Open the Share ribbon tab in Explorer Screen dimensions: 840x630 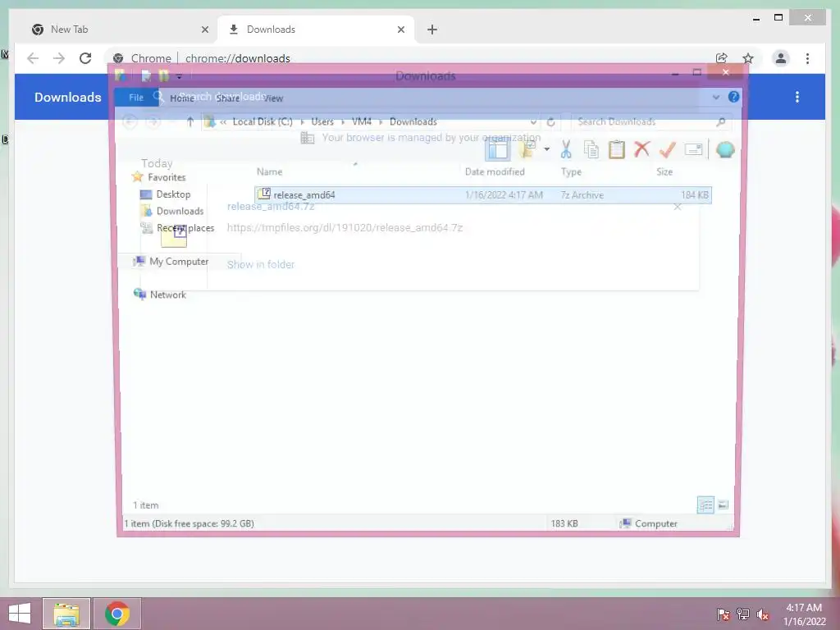(228, 98)
